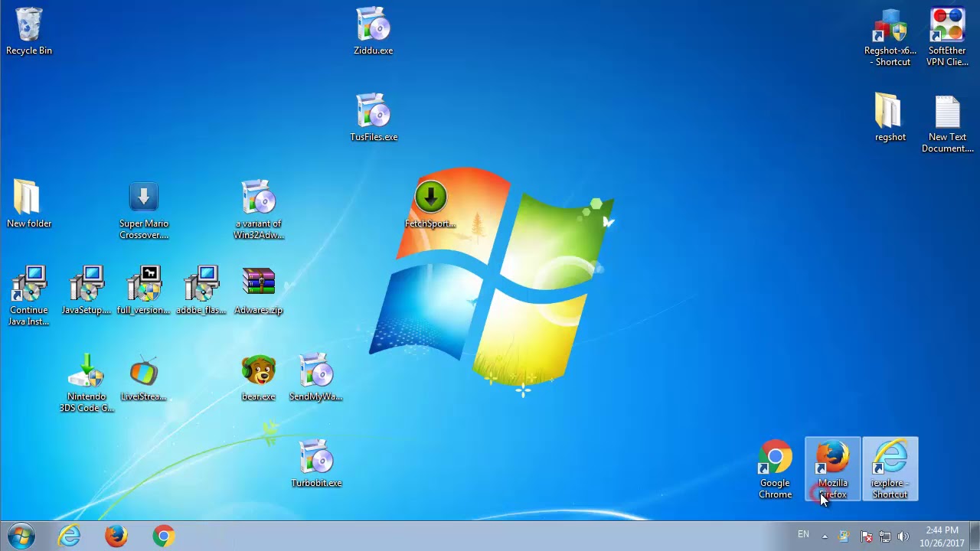Open the EN language bar selector

click(x=803, y=535)
